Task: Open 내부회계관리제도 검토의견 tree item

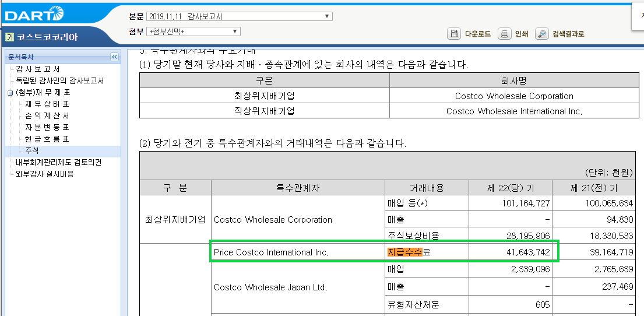Action: pos(58,162)
